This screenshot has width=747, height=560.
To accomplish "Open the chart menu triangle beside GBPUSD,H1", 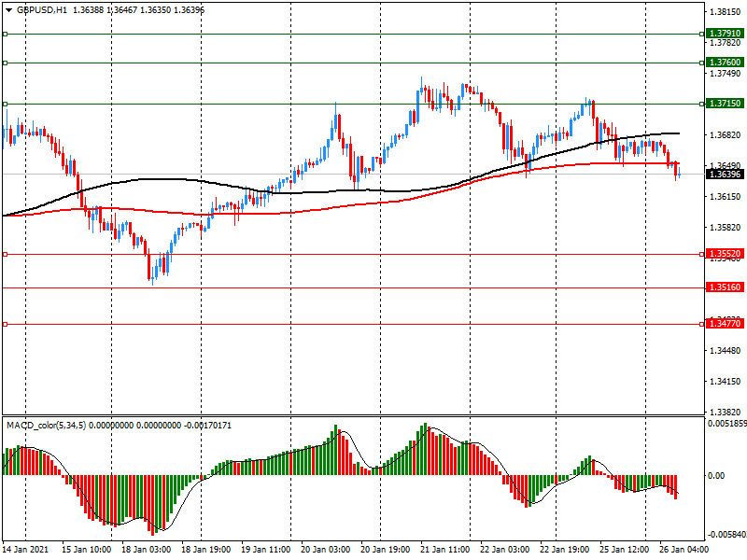I will click(8, 10).
